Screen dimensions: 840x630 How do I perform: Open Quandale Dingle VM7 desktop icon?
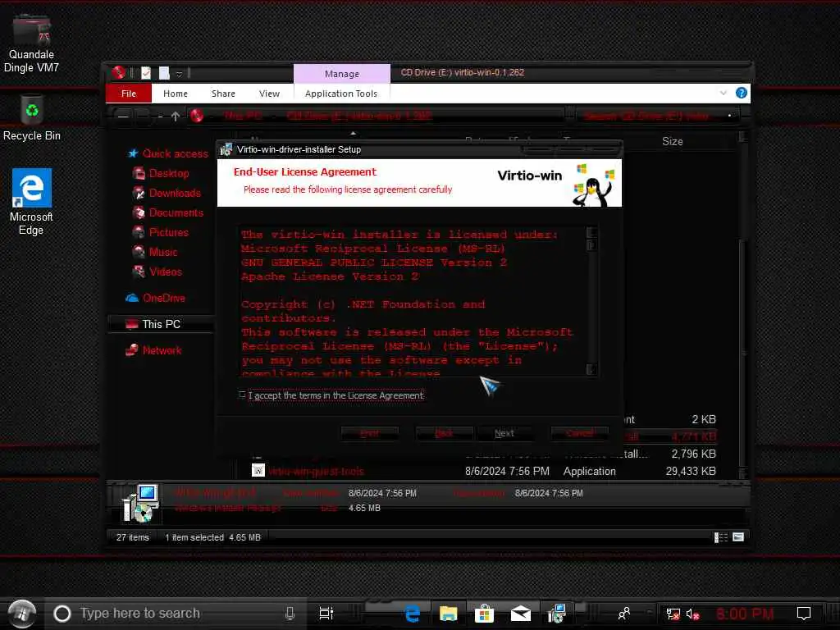click(31, 44)
